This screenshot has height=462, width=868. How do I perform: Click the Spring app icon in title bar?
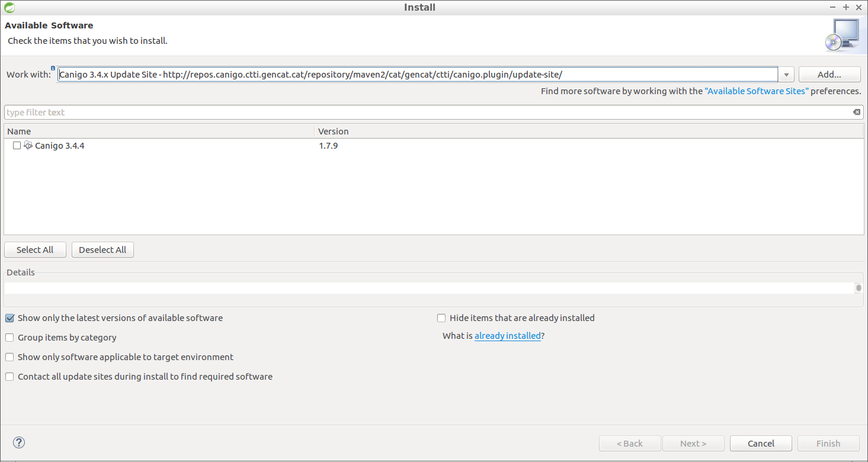[8, 7]
